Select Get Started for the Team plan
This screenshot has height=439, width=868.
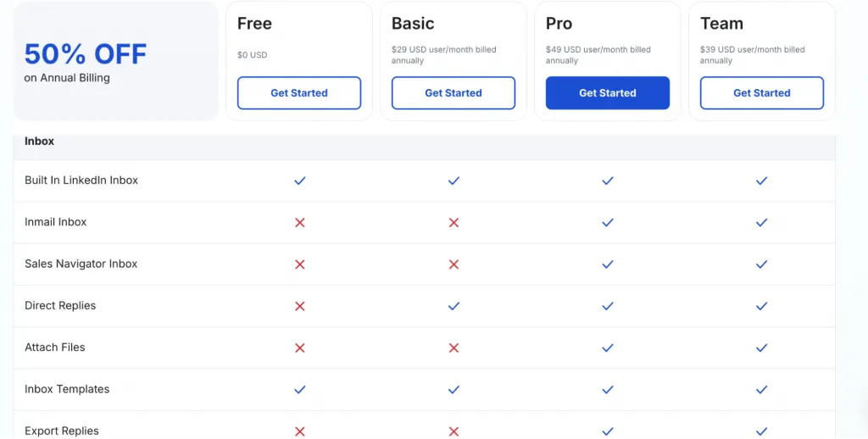[762, 93]
